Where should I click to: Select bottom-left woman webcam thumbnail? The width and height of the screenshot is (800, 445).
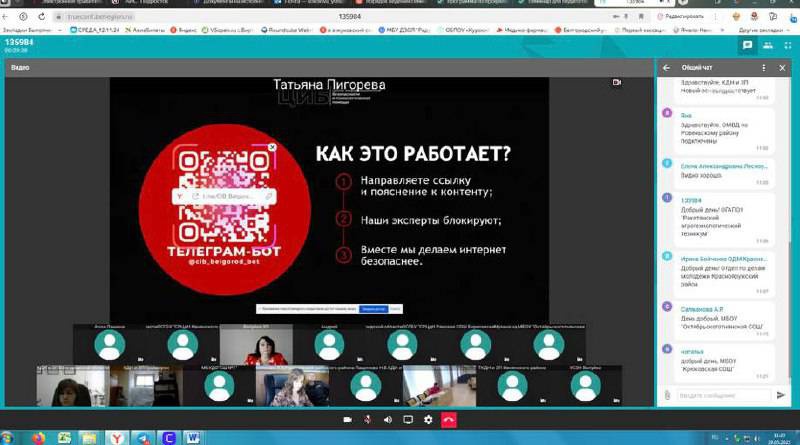coord(72,386)
